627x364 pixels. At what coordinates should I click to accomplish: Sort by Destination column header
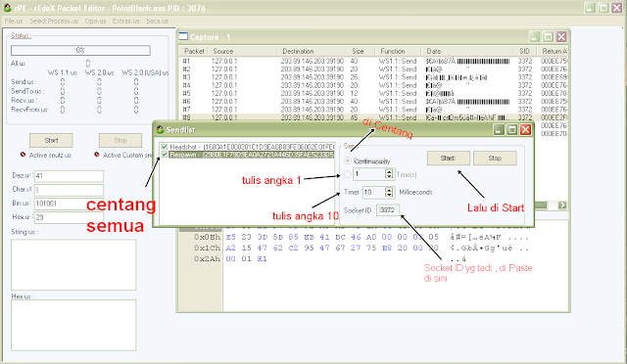click(x=311, y=51)
